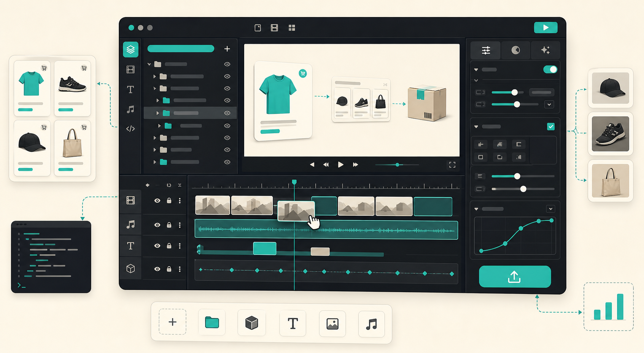The image size is (644, 353).
Task: Toggle the loop icon above the track list
Action: click(169, 185)
